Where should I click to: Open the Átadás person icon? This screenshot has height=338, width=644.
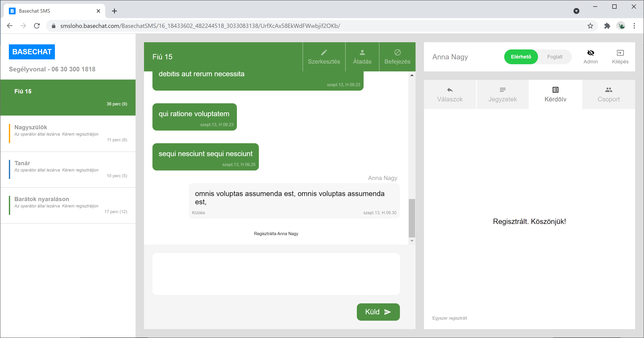coord(362,52)
